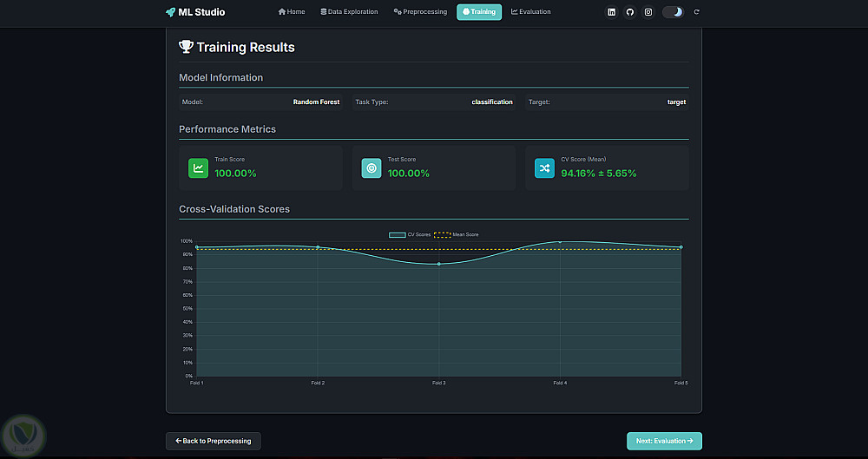Image resolution: width=868 pixels, height=459 pixels.
Task: Toggle Mean Score legend entry in chart
Action: (457, 235)
